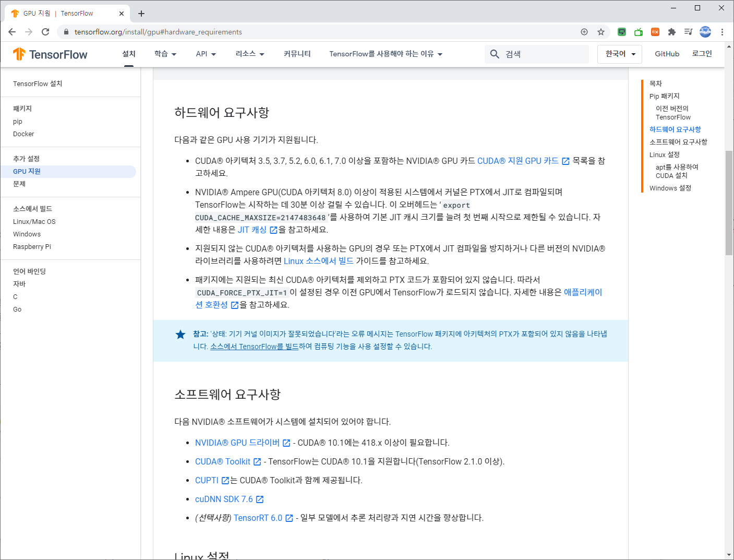
Task: Click the 로그인 button
Action: pos(702,54)
